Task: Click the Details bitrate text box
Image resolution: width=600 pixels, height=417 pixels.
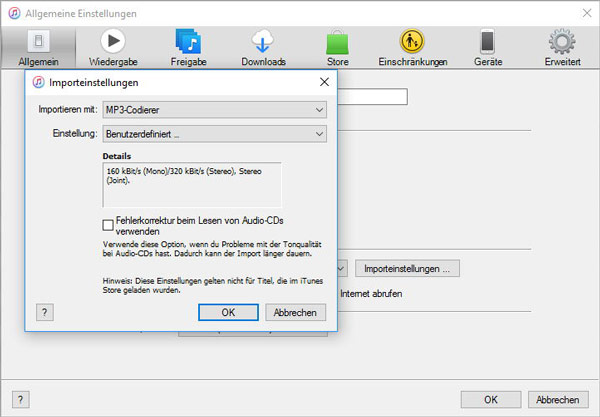Action: [x=192, y=185]
